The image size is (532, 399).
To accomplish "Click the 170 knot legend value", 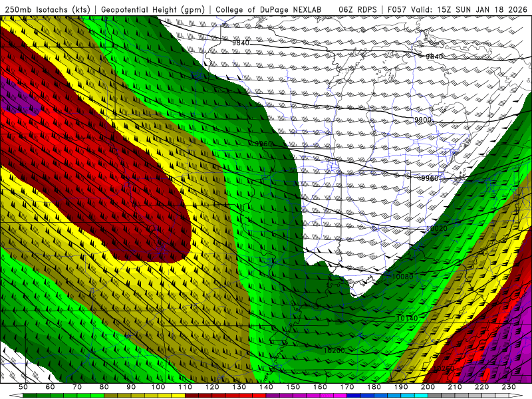I will pos(347,387).
